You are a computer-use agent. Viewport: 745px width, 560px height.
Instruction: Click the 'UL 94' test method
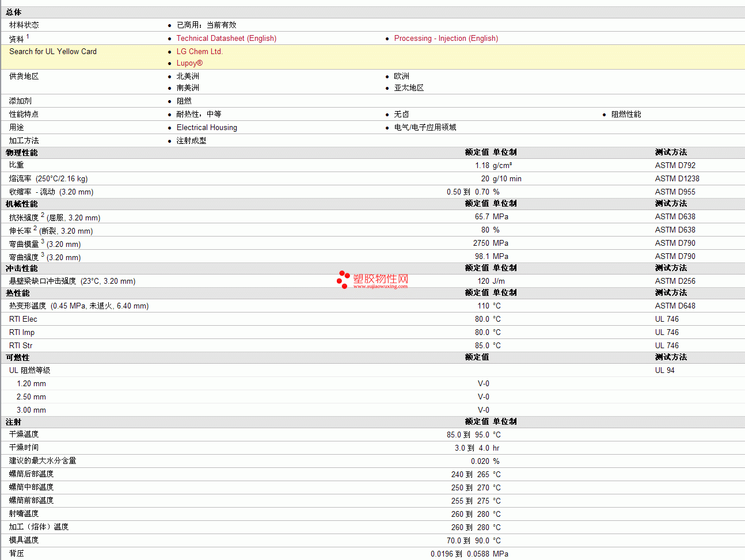(x=665, y=371)
